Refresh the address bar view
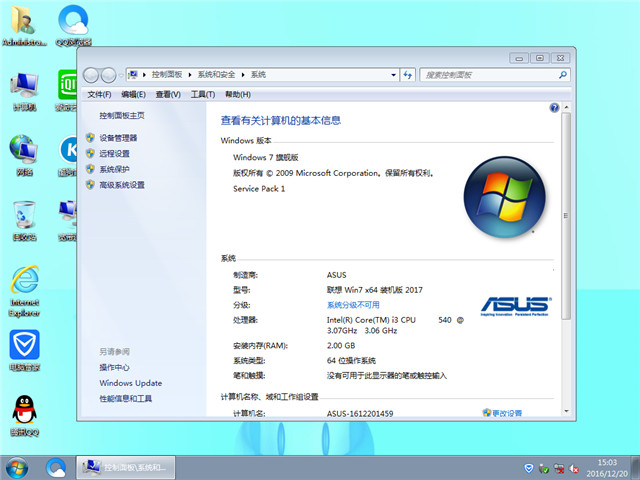The image size is (640, 480). click(x=407, y=75)
